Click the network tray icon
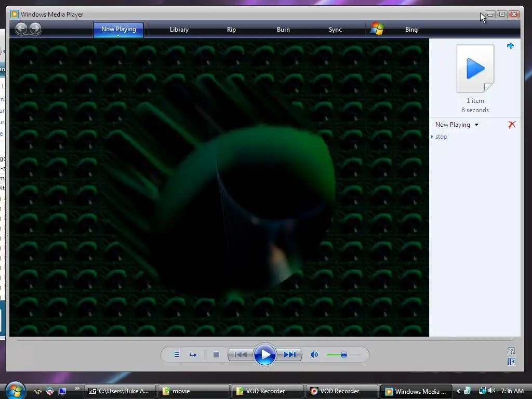This screenshot has height=399, width=532. pyautogui.click(x=482, y=391)
